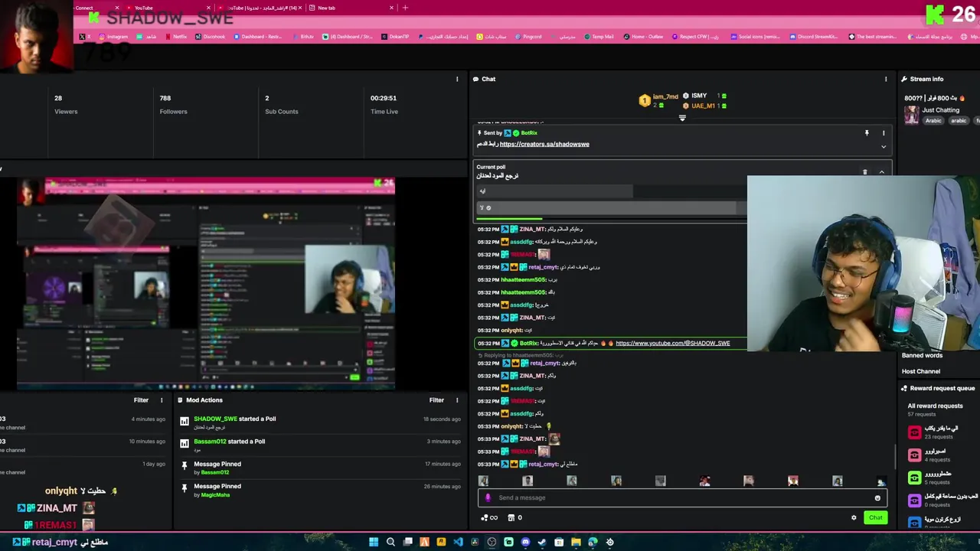Open Discord from taskbar
This screenshot has width=980, height=551.
pyautogui.click(x=525, y=542)
